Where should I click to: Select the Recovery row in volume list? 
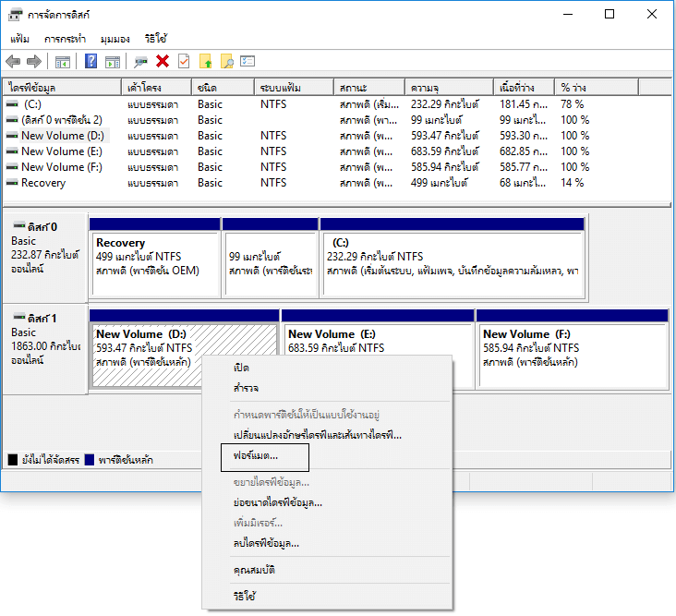coord(43,183)
